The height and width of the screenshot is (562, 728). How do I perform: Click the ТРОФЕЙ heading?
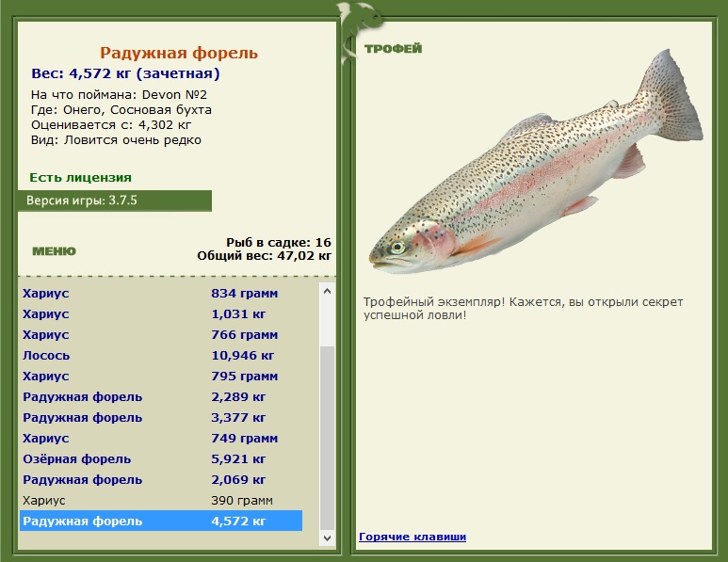(x=394, y=48)
